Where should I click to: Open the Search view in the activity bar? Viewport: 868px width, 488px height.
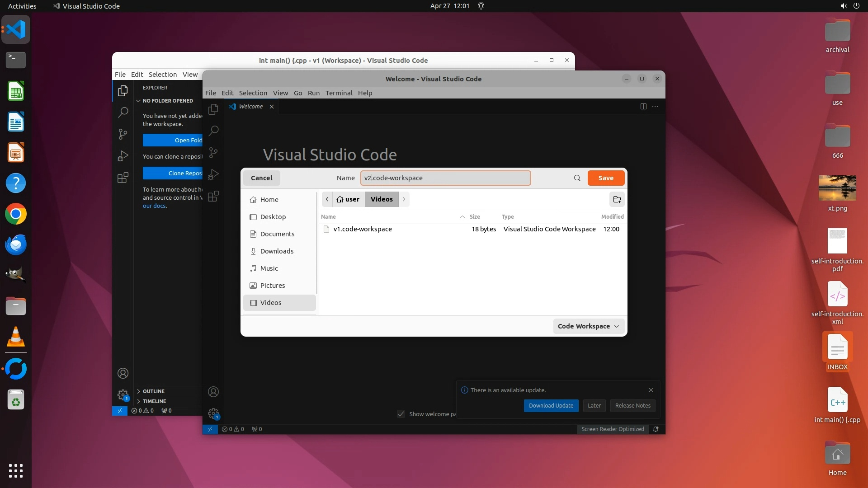pyautogui.click(x=213, y=131)
